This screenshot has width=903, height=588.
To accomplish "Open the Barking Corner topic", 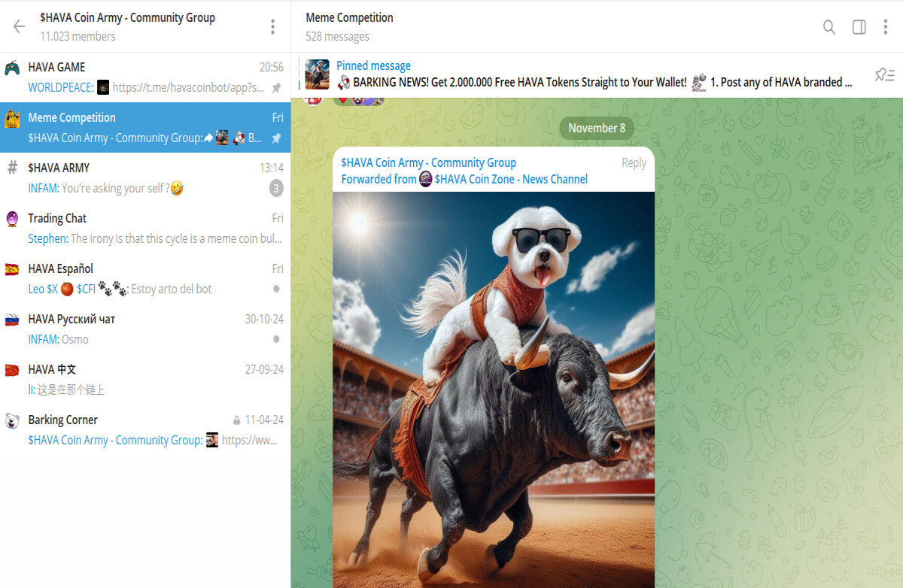I will [x=145, y=429].
